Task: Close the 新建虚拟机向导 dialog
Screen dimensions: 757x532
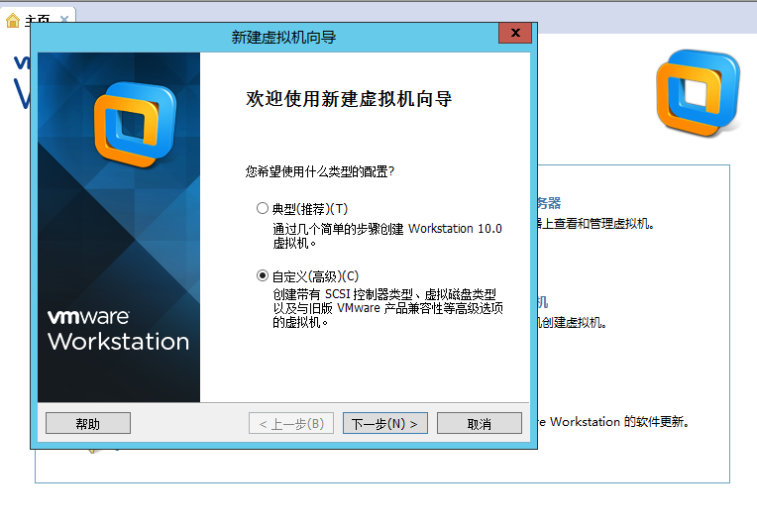Action: coord(515,33)
